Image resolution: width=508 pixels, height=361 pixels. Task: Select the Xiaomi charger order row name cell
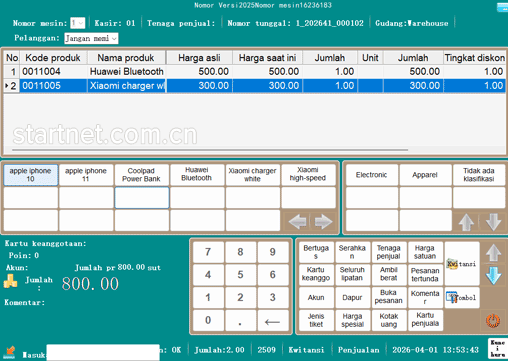tap(127, 86)
